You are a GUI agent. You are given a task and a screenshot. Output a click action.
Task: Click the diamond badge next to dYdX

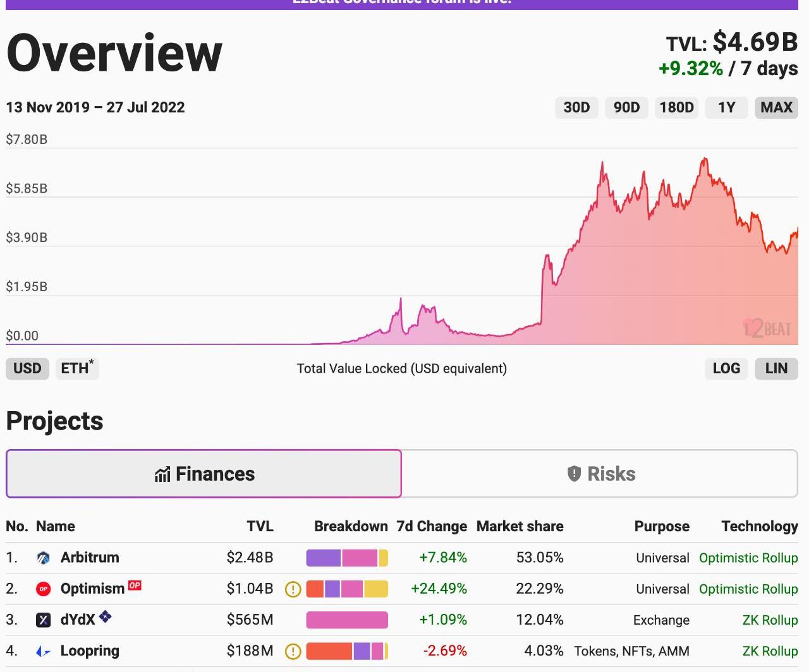pyautogui.click(x=105, y=616)
